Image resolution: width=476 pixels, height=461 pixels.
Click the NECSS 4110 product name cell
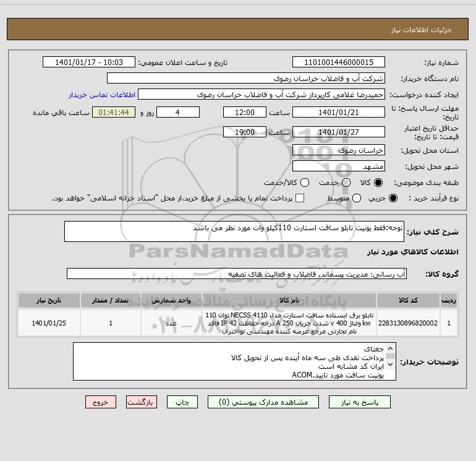289,323
